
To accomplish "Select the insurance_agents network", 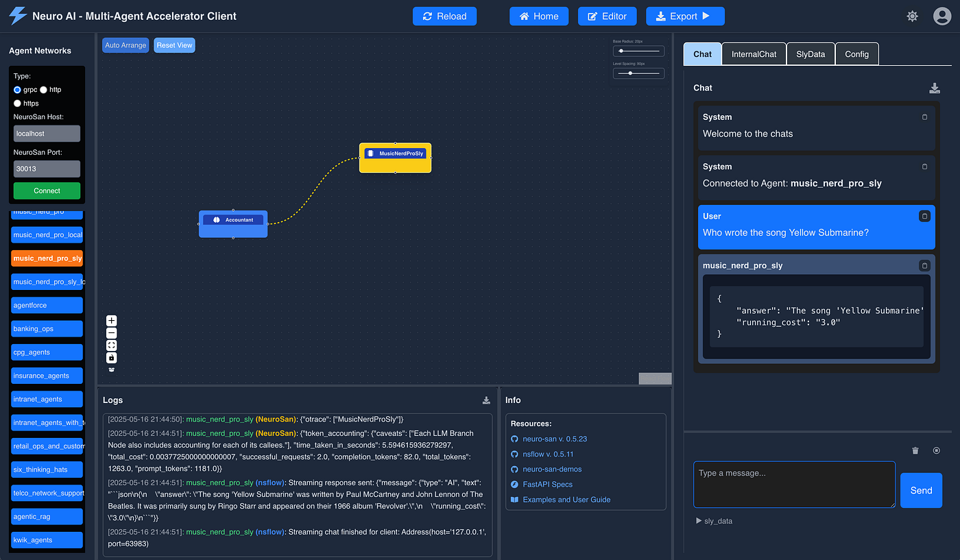I will tap(47, 376).
